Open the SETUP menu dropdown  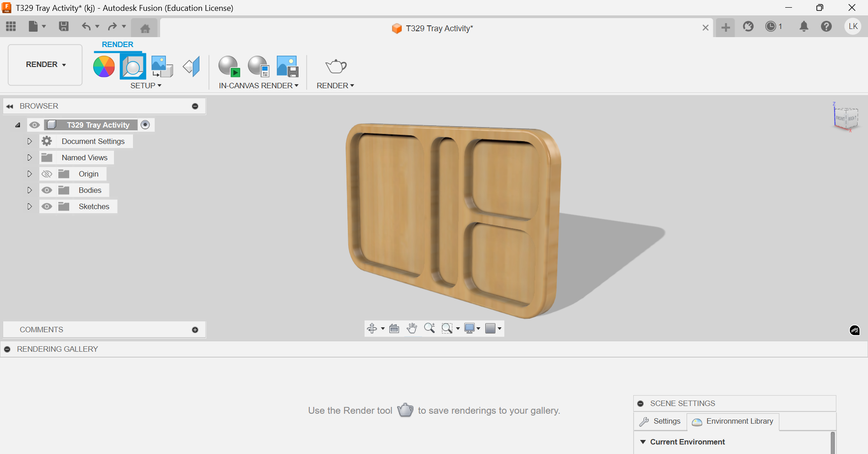coord(146,86)
